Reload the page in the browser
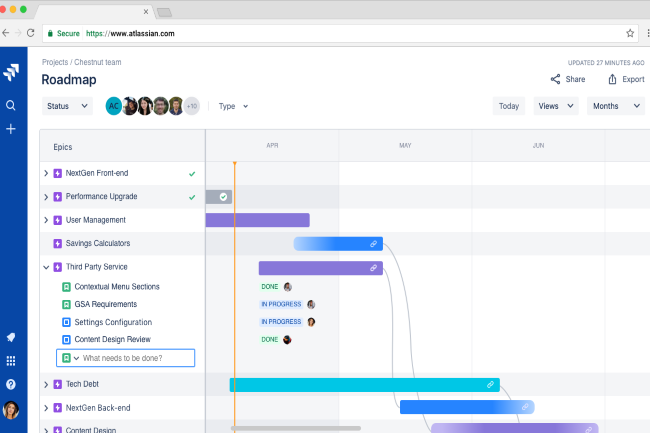This screenshot has height=433, width=650. coord(31,33)
